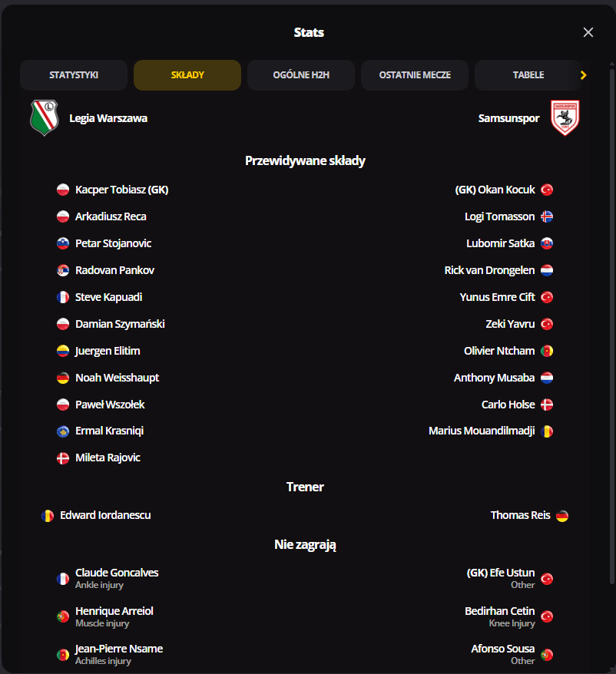Select the Składy tab
Image resolution: width=616 pixels, height=674 pixels.
[x=187, y=75]
